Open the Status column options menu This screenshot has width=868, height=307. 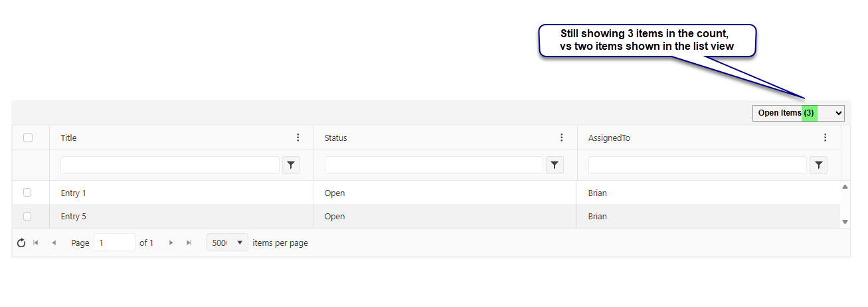[561, 138]
